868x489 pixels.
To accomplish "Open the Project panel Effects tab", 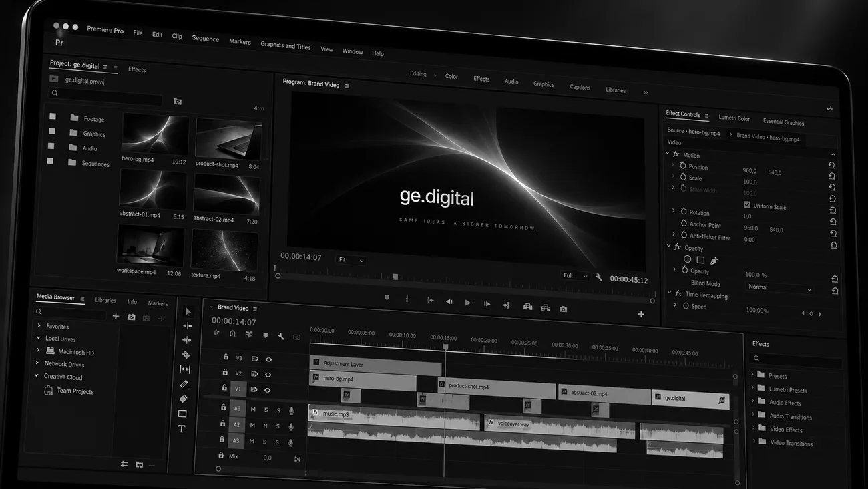I will pos(137,69).
